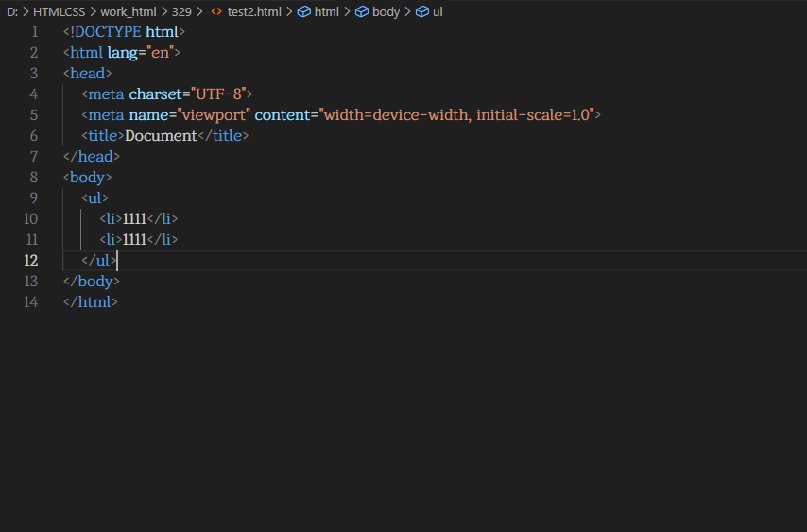
Task: Click the second li item on line 11
Action: 139,240
